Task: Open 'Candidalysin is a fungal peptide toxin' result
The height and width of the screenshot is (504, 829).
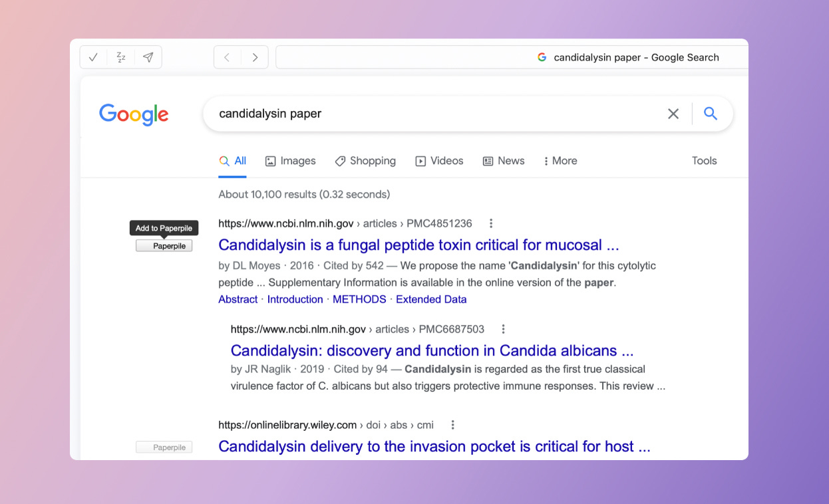Action: 418,245
